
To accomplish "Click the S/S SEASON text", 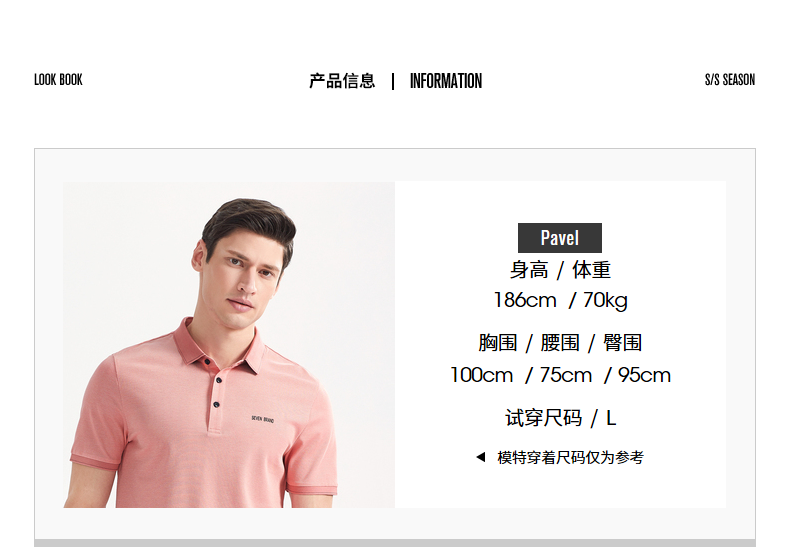I will [x=730, y=80].
